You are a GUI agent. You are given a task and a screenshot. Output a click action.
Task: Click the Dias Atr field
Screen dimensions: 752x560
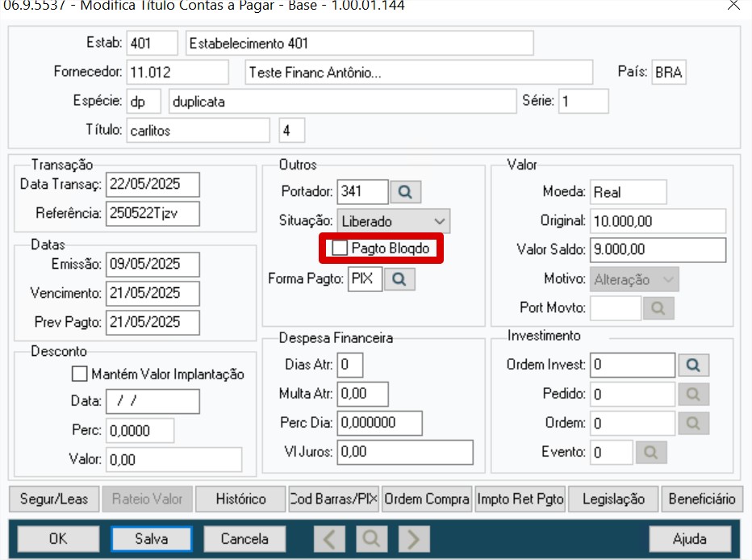point(349,365)
